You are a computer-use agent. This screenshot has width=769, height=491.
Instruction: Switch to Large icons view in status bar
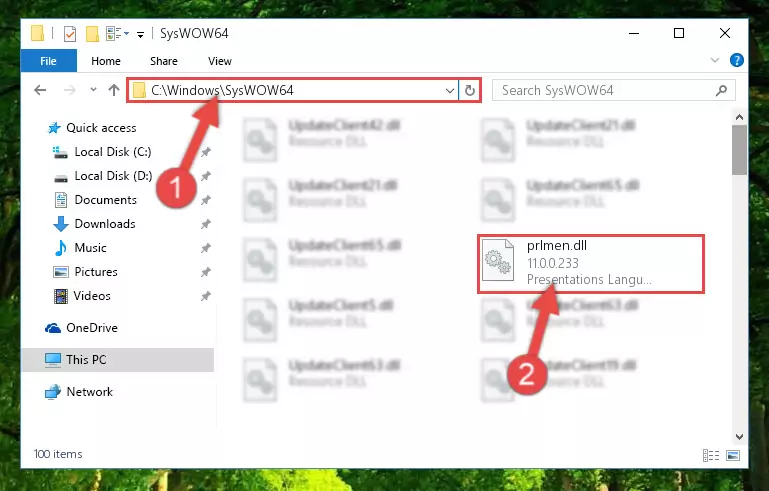pyautogui.click(x=733, y=456)
